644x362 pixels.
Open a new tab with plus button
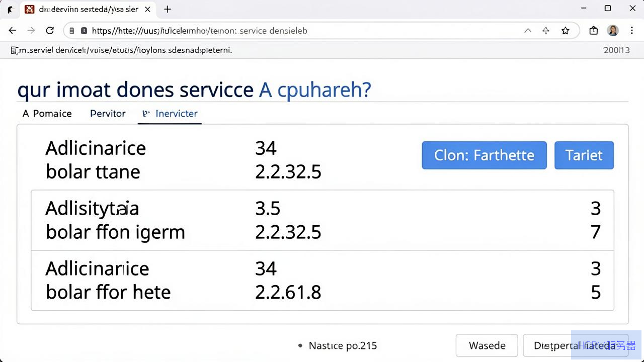point(168,9)
